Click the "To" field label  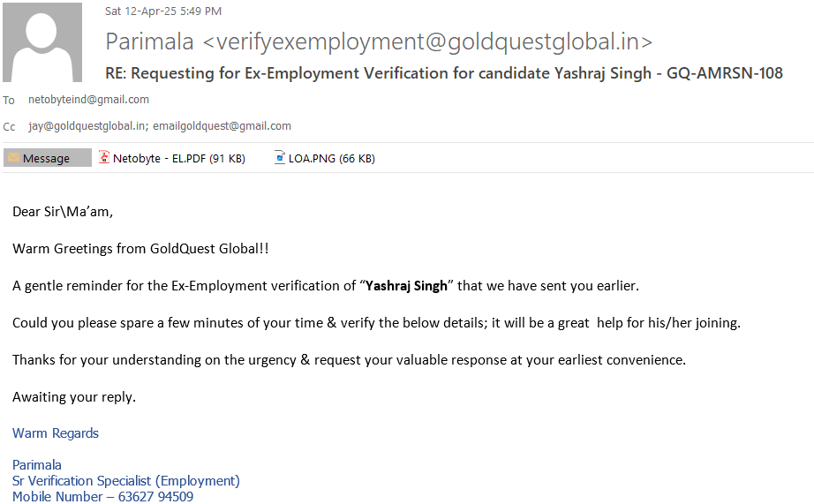[9, 101]
